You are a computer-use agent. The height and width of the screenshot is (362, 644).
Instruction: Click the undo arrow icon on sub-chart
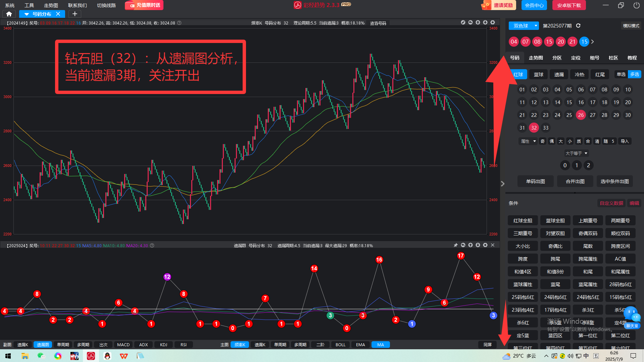point(463,245)
